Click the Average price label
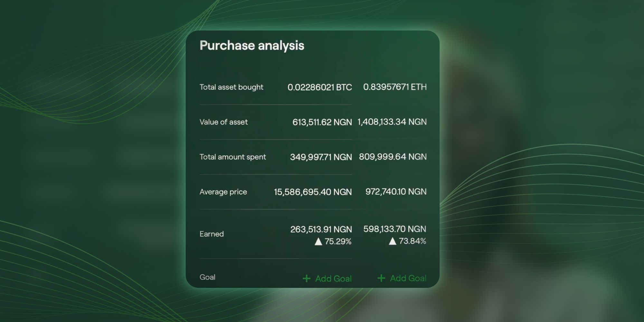This screenshot has height=322, width=644. [x=223, y=192]
